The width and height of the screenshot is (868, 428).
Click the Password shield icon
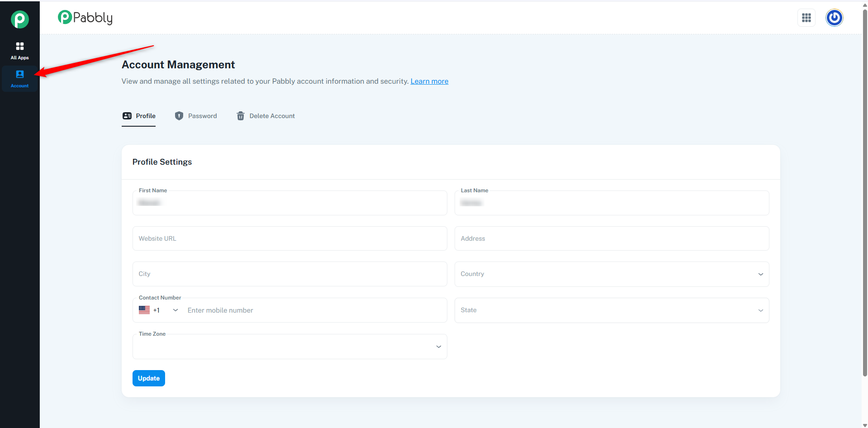tap(179, 116)
